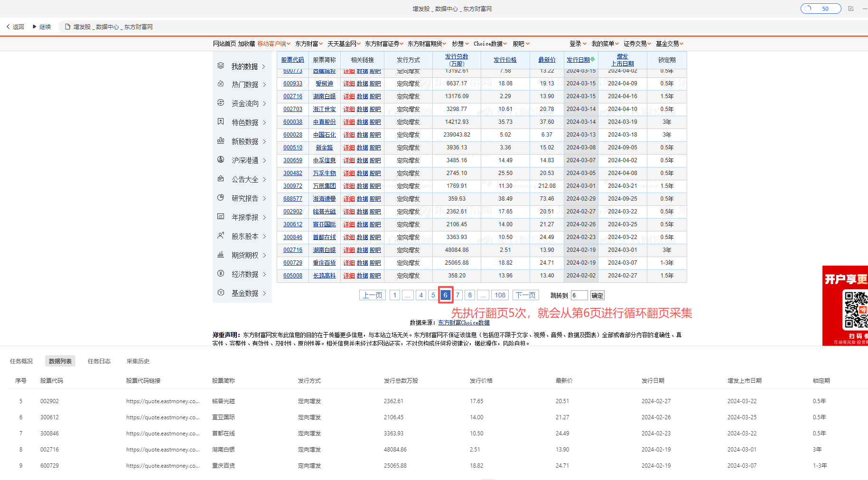Click the 加收藏 link in top nav
Viewport: 868px width, 480px height.
pos(247,44)
